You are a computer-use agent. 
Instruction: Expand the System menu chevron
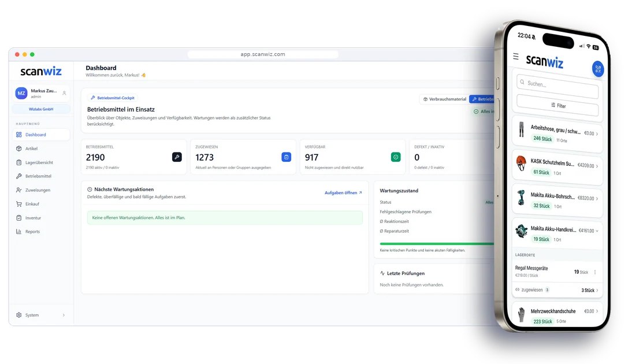tap(64, 315)
